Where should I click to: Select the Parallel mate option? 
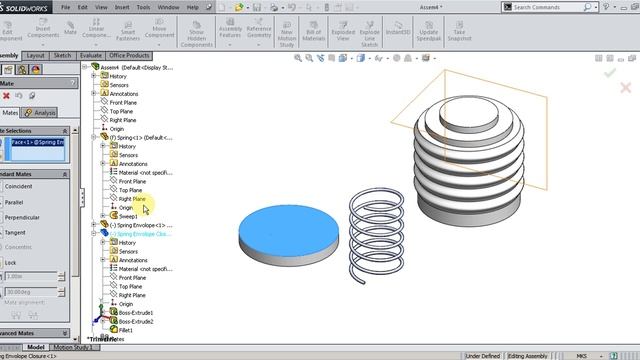pyautogui.click(x=13, y=202)
